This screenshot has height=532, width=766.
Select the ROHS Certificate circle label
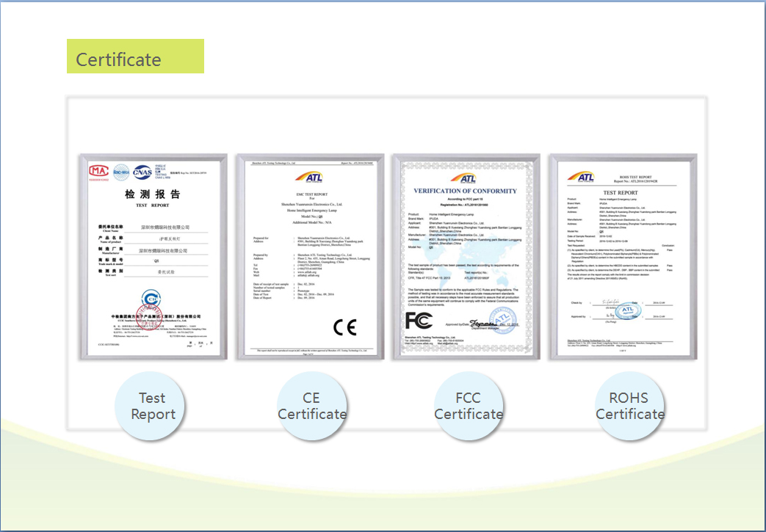coord(629,406)
